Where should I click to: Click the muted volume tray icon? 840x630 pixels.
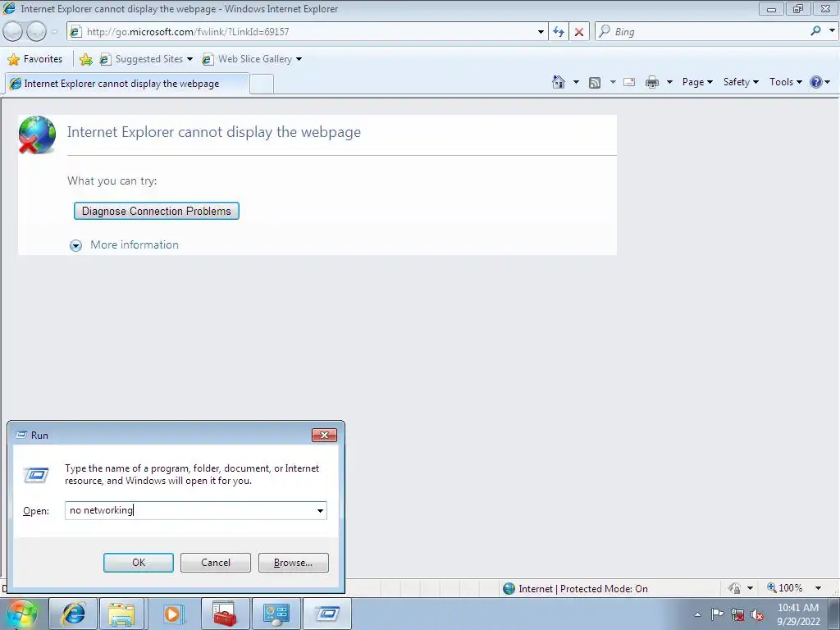[757, 615]
